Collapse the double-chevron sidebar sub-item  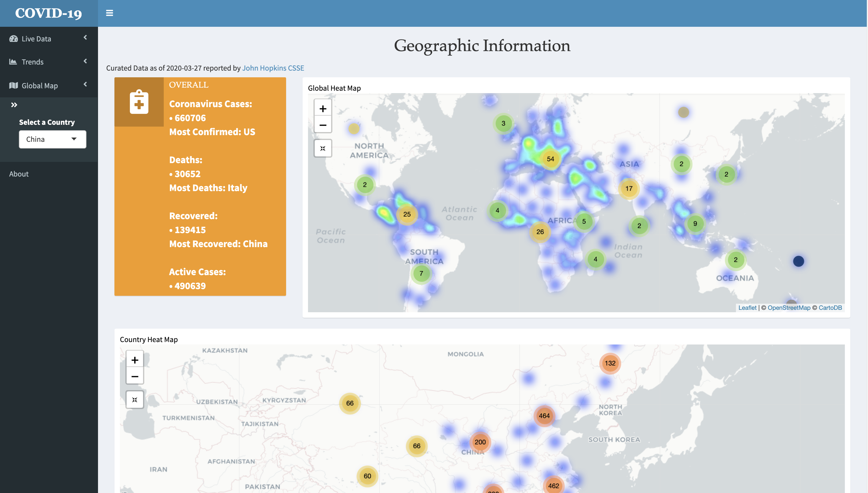(14, 105)
